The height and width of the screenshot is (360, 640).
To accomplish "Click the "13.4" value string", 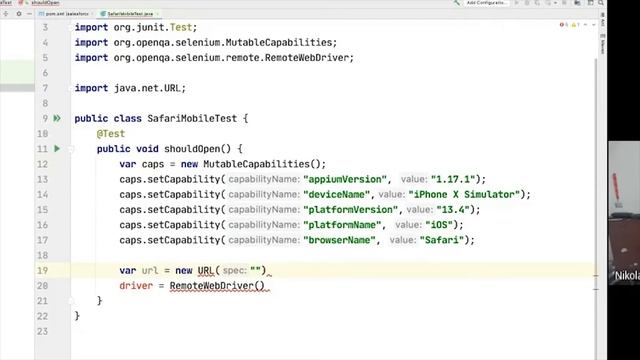I will [453, 209].
